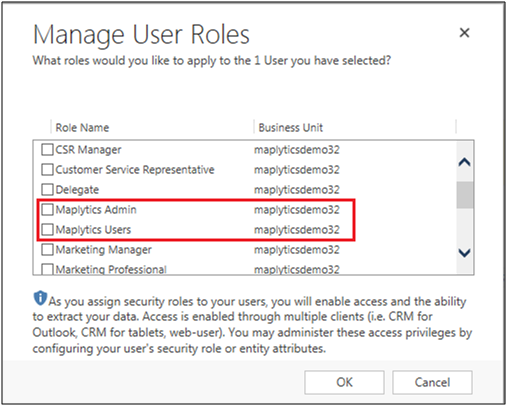Click the scroll down arrow in roles list
This screenshot has width=508, height=406.
(x=464, y=253)
